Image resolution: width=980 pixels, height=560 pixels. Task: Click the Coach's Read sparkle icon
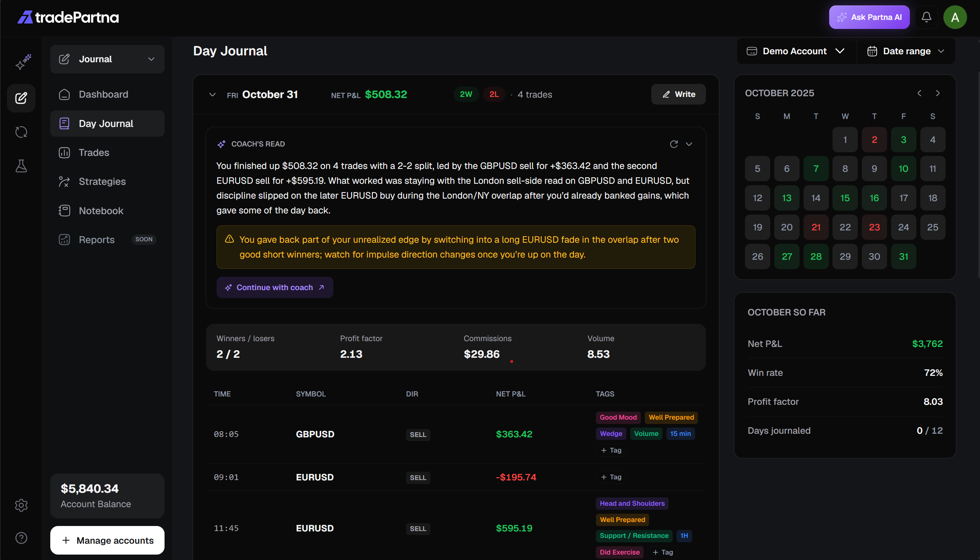coord(221,144)
